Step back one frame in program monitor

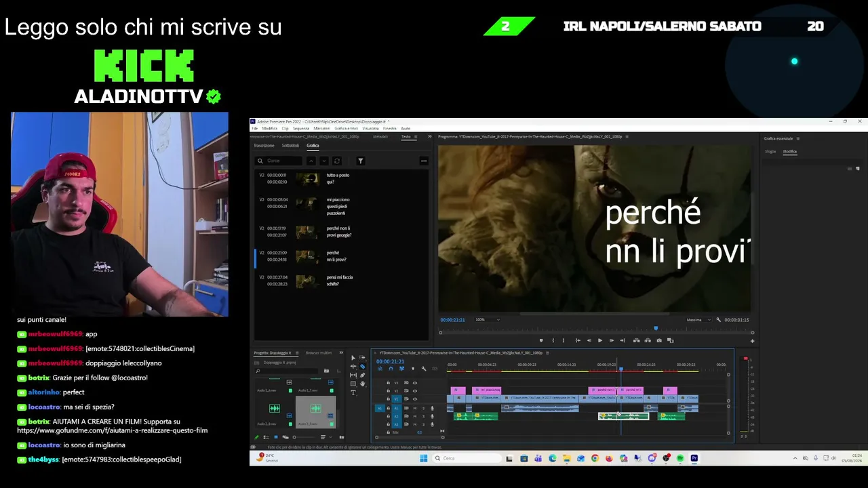[589, 340]
